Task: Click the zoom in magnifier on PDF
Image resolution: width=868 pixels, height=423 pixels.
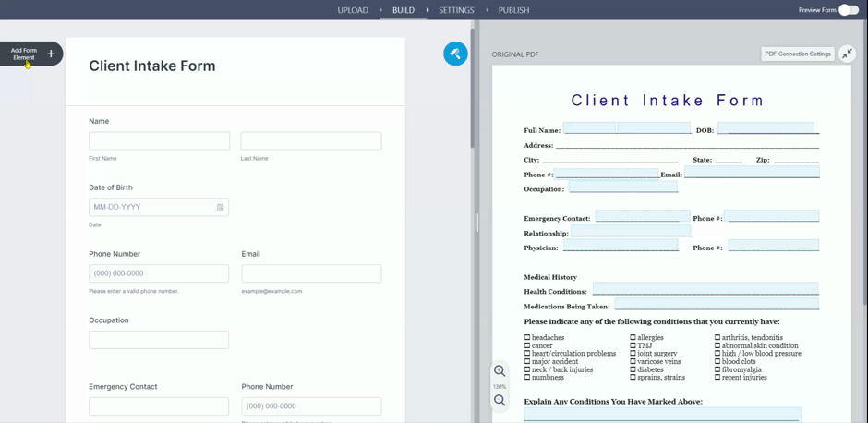Action: pyautogui.click(x=500, y=371)
